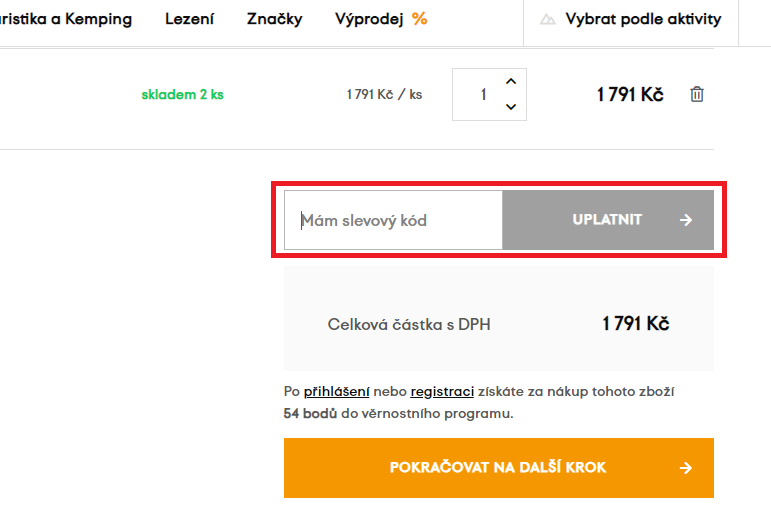Viewport: 771px width, 519px height.
Task: Click the arrow icon on the UPLATNIT button
Action: click(x=686, y=220)
